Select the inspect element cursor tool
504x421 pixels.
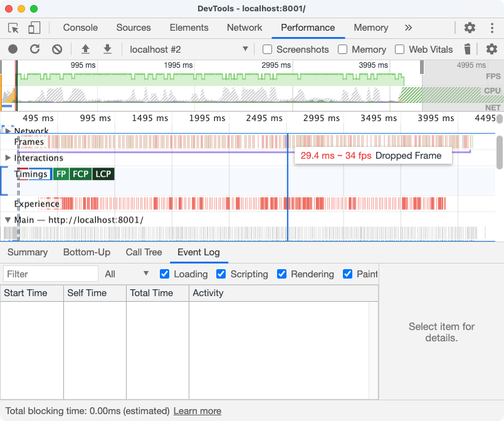13,28
